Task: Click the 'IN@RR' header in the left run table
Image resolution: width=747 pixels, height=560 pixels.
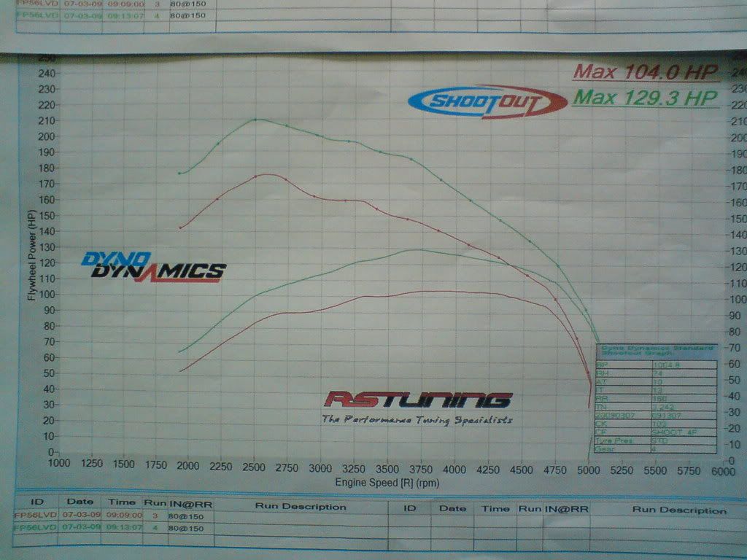Action: click(190, 504)
